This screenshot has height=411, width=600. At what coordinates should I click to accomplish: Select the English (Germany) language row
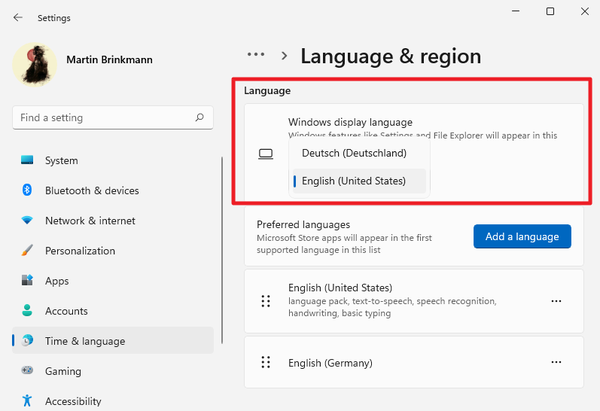tap(414, 362)
